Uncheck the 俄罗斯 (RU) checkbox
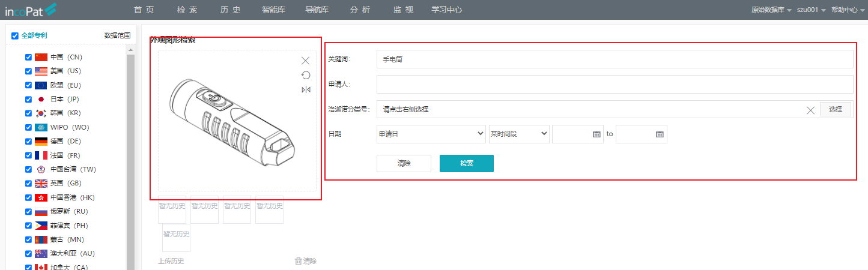868x270 pixels. point(28,212)
